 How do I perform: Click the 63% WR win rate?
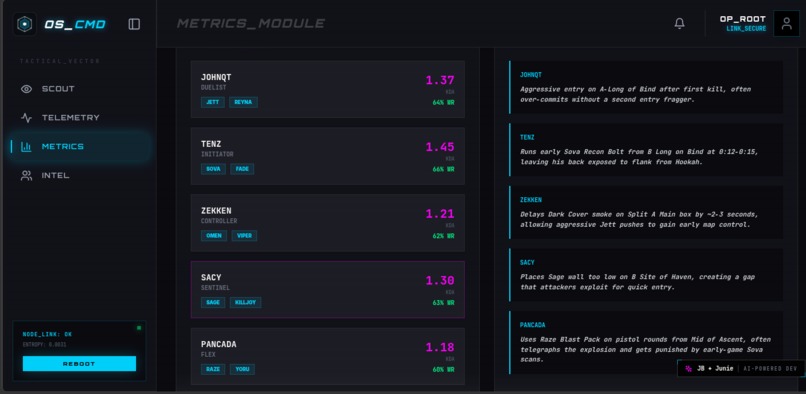tap(443, 303)
